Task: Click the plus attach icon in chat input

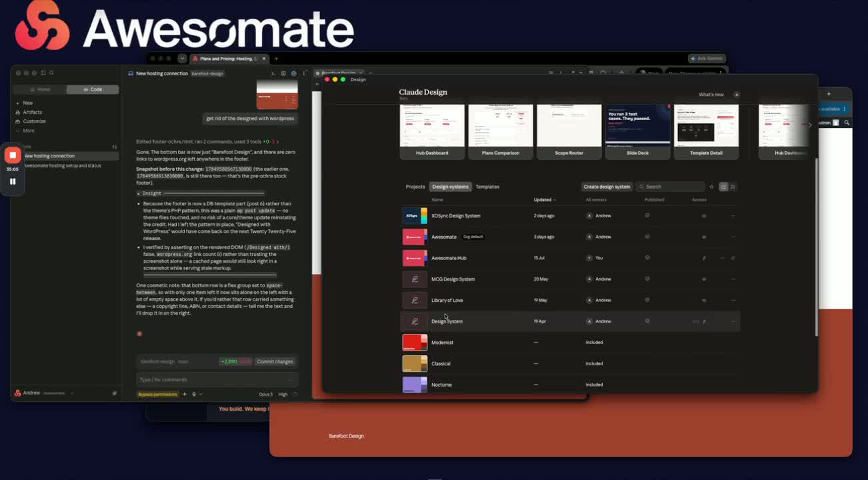Action: pos(185,394)
